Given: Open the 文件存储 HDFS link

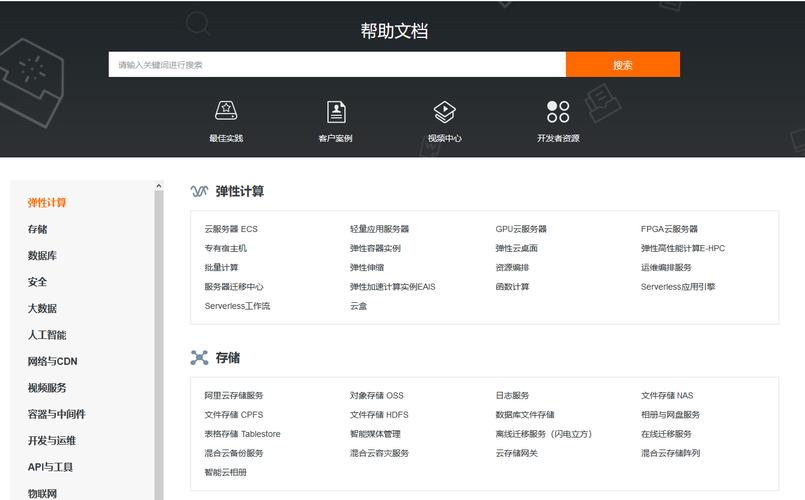Looking at the screenshot, I should tap(379, 415).
